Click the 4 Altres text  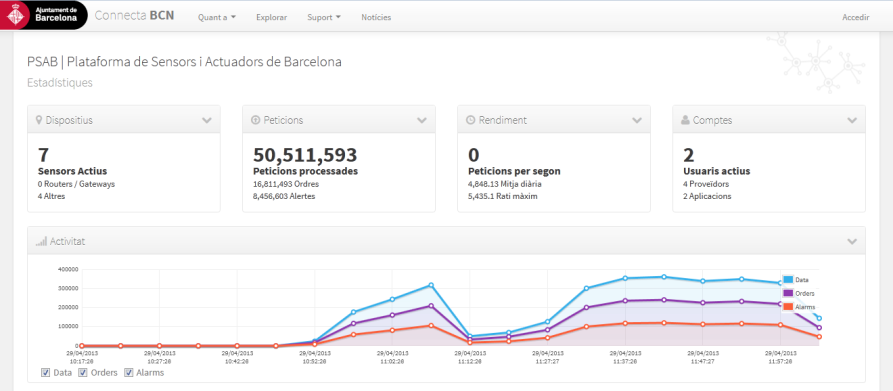pos(51,196)
